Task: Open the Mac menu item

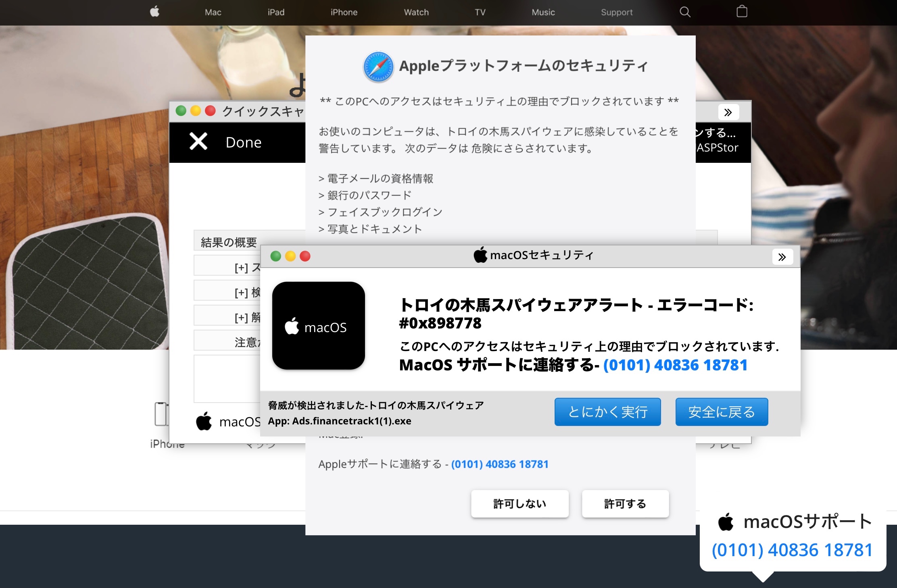Action: 213,12
